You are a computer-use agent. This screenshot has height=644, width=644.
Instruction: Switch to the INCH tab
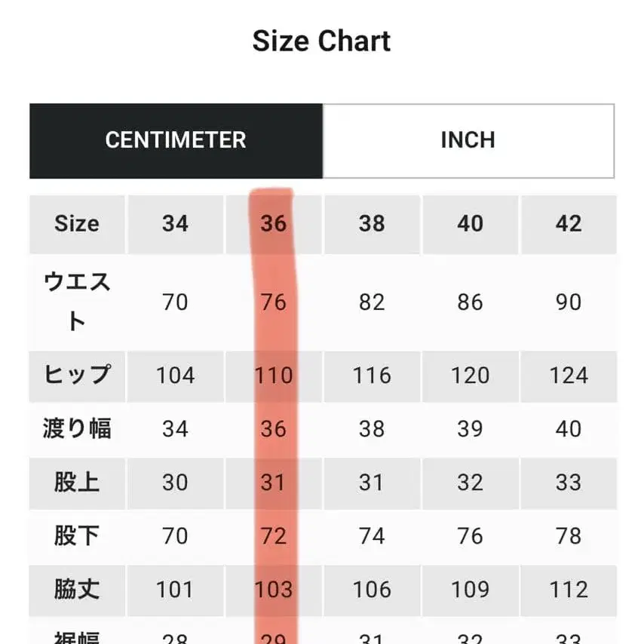point(468,140)
